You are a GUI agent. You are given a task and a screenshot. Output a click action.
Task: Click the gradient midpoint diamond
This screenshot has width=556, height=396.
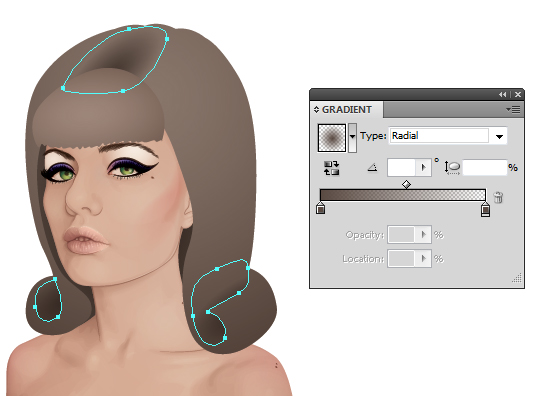click(406, 184)
